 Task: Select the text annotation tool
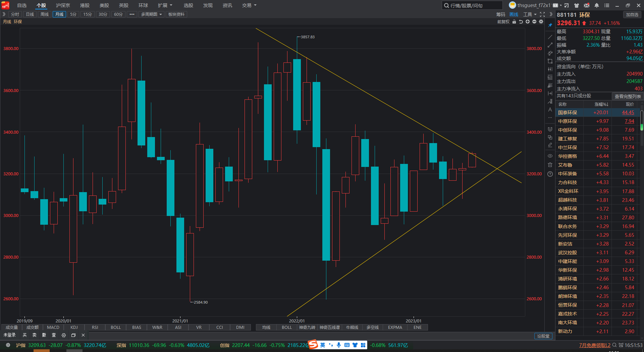[550, 109]
